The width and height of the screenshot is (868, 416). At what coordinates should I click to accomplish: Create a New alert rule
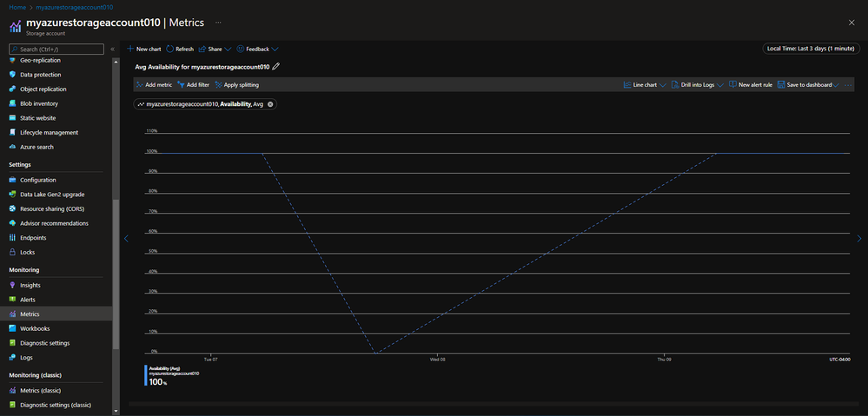pos(751,85)
